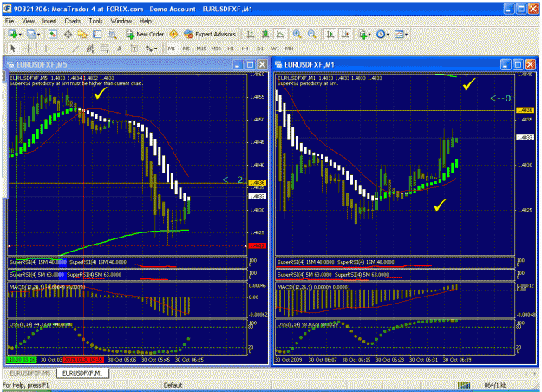The height and width of the screenshot is (392, 542).
Task: Select the M1 timeframe button
Action: pos(172,49)
